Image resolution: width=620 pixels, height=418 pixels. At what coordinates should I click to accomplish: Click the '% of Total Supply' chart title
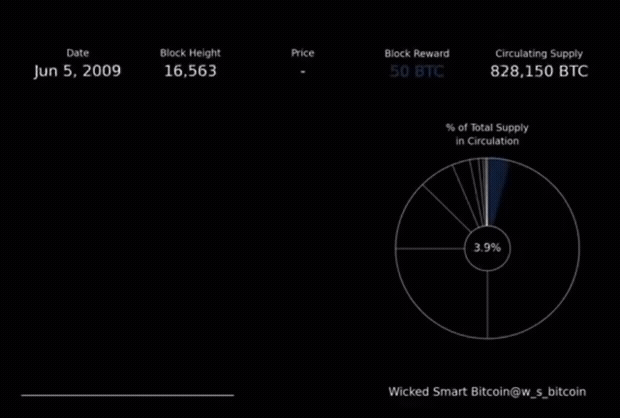click(x=487, y=128)
